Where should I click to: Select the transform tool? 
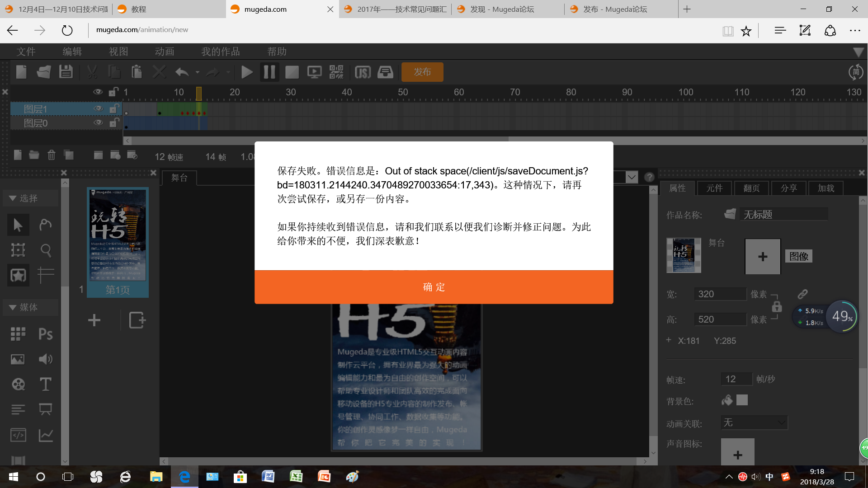[x=18, y=250]
